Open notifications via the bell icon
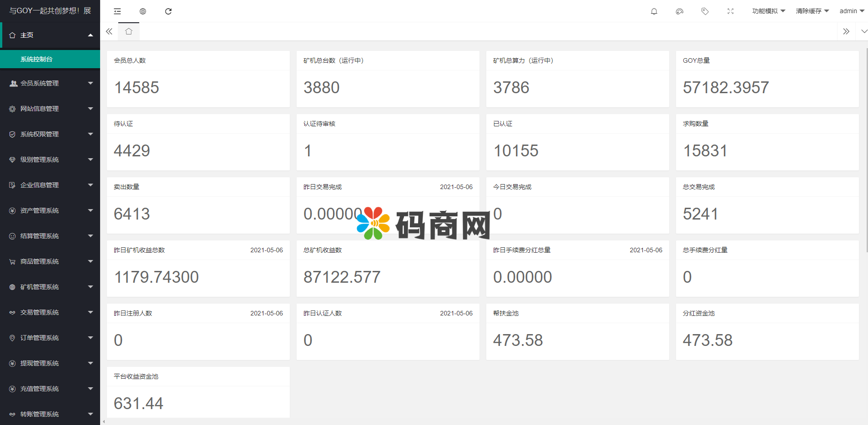The image size is (868, 425). pos(654,11)
